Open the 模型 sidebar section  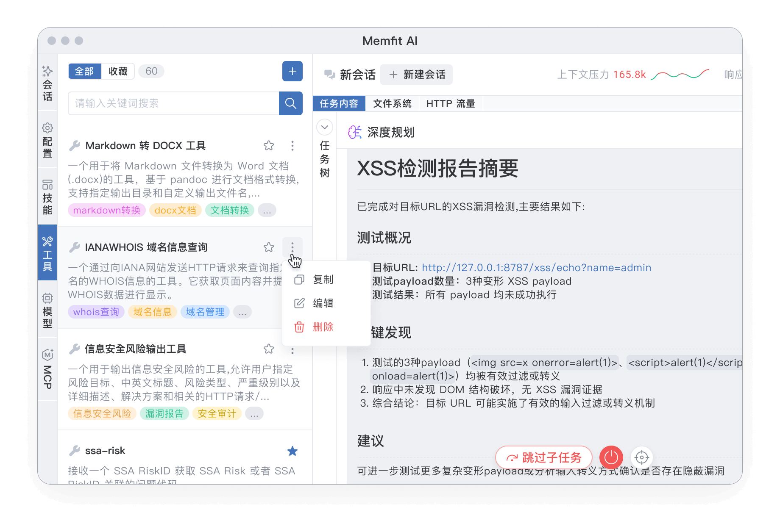(47, 310)
